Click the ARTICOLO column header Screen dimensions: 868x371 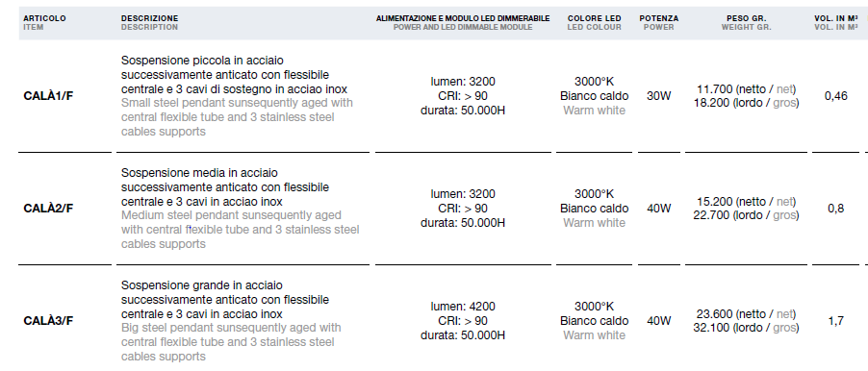tap(44, 19)
